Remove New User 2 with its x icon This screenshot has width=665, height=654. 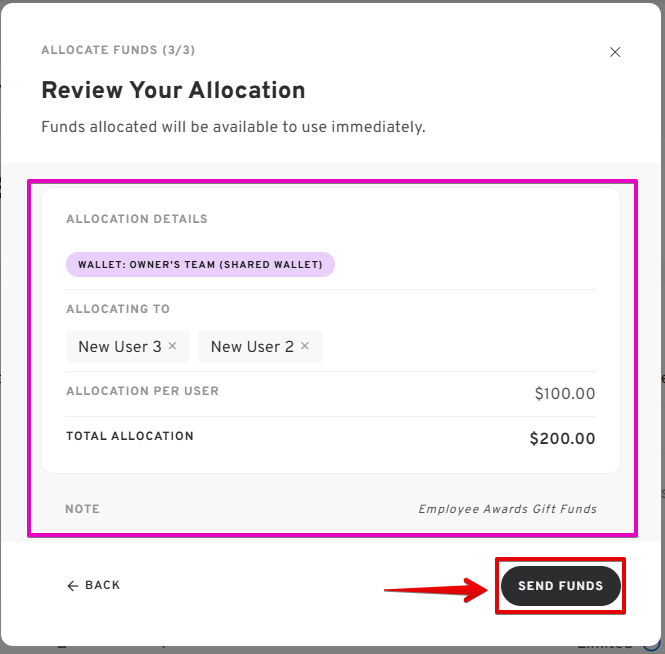(x=305, y=346)
